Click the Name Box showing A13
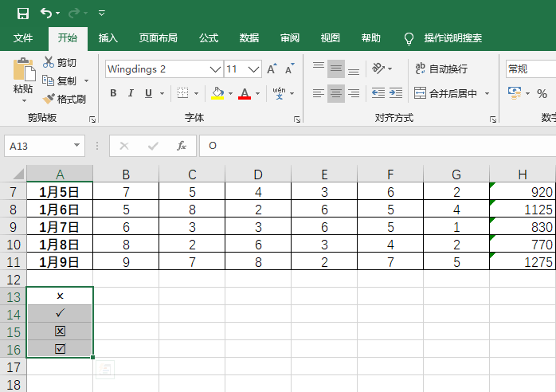Screen dimensions: 556x392 click(45, 146)
